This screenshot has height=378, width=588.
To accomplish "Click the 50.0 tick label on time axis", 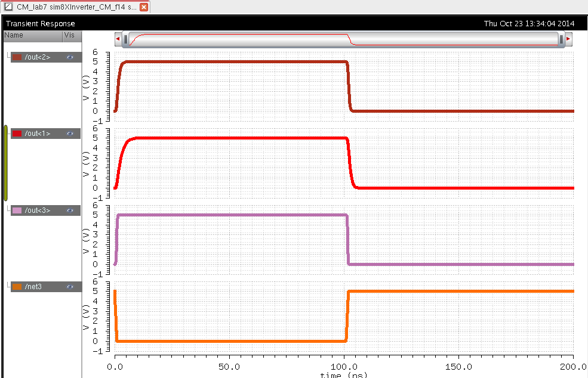I will [x=229, y=367].
